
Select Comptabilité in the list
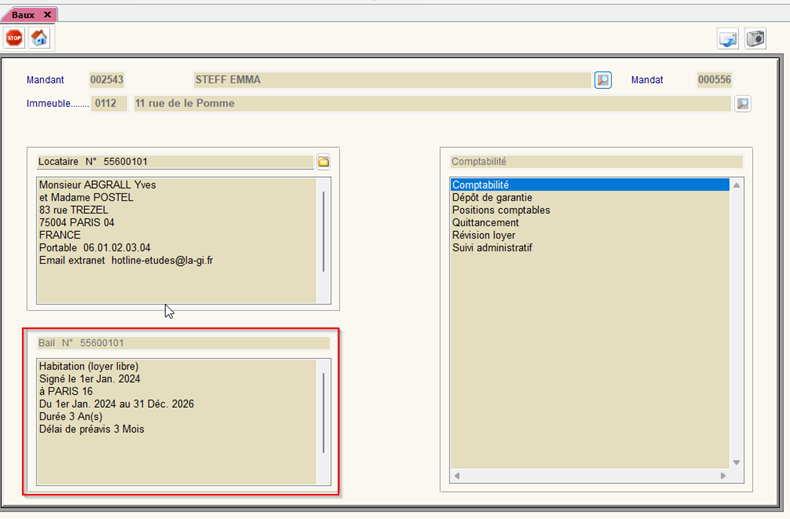[x=480, y=185]
